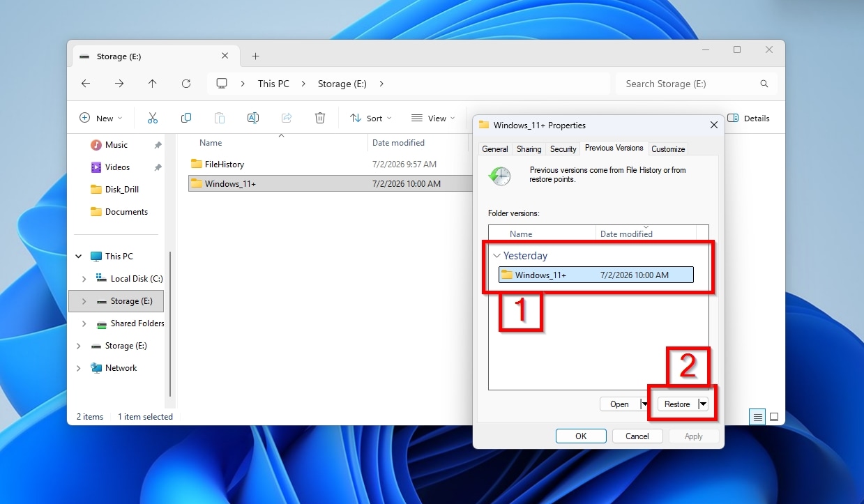Image resolution: width=864 pixels, height=504 pixels.
Task: Open the Sort dropdown menu
Action: 370,118
